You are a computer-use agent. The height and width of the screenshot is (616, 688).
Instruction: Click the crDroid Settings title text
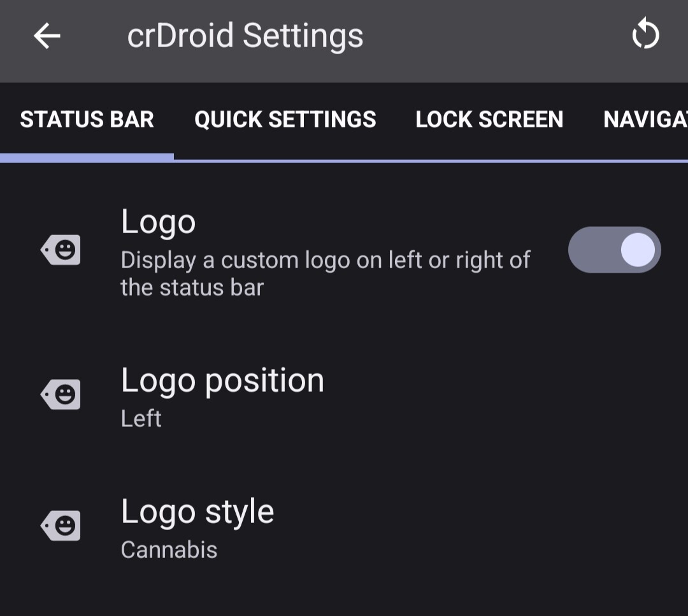pyautogui.click(x=245, y=36)
